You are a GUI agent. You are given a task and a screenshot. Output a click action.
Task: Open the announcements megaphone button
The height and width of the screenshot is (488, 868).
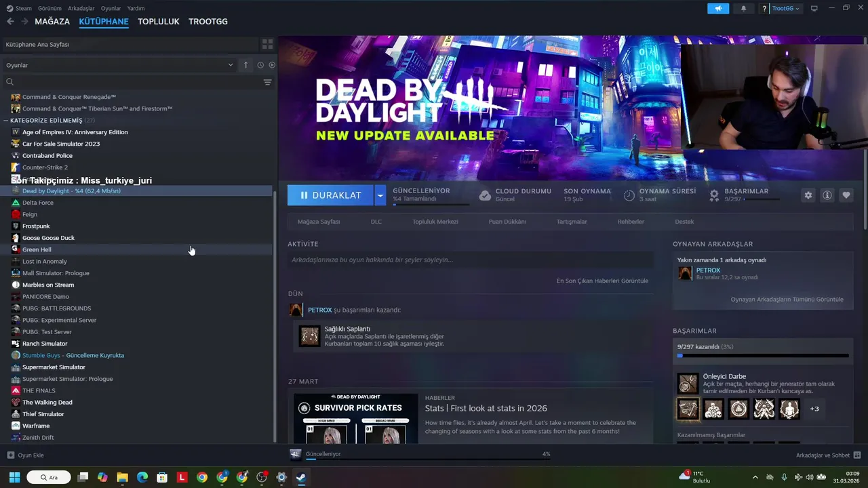[x=718, y=8]
